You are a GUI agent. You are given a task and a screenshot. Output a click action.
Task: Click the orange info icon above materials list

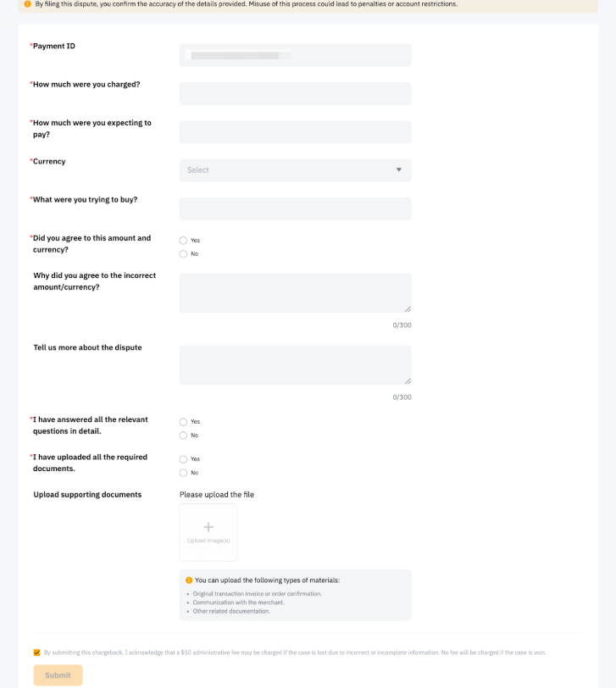pyautogui.click(x=189, y=580)
